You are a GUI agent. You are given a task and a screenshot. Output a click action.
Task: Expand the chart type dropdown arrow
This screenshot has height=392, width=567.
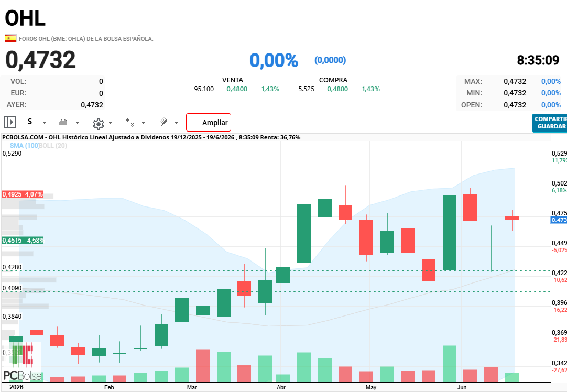click(x=77, y=123)
